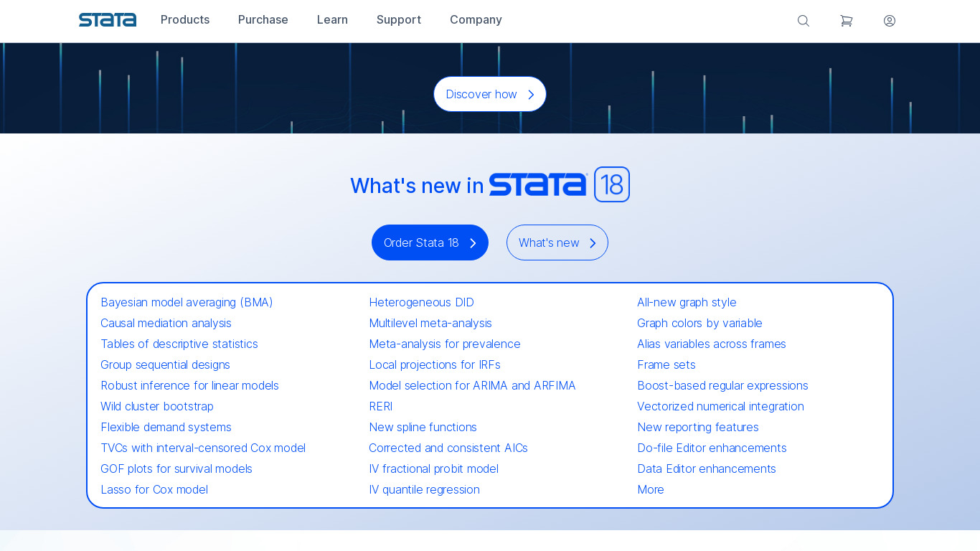
Task: Open IV fractional probit model link
Action: 433,469
